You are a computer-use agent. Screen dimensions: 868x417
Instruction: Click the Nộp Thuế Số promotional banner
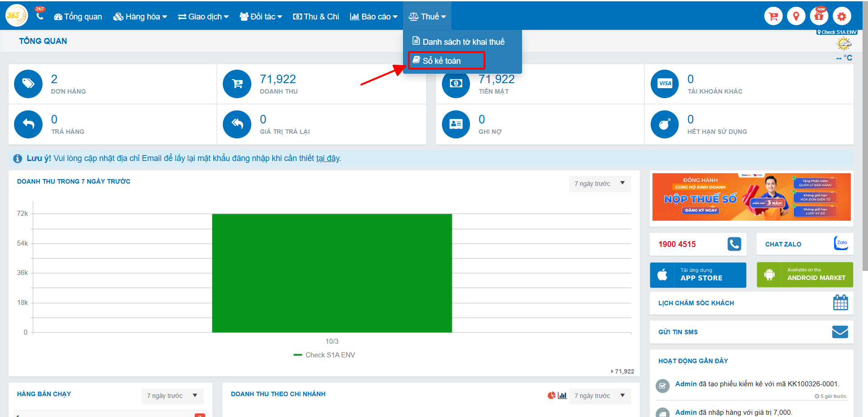[751, 197]
